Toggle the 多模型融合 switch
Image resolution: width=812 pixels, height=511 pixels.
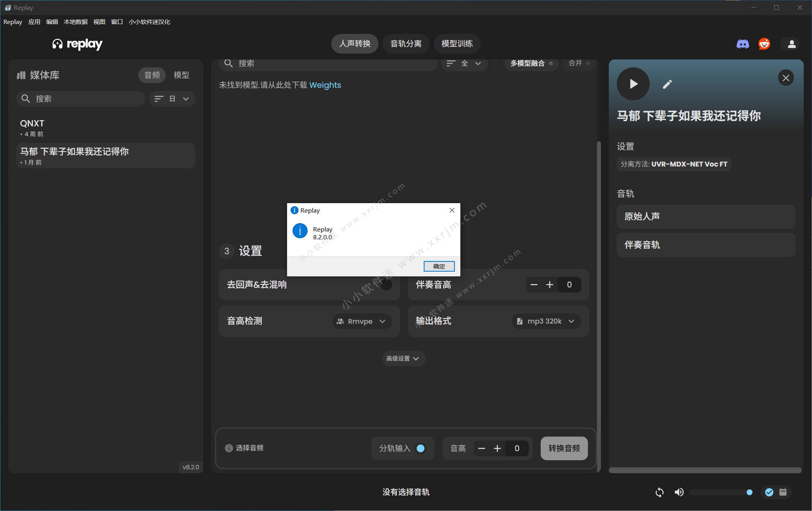pos(551,63)
